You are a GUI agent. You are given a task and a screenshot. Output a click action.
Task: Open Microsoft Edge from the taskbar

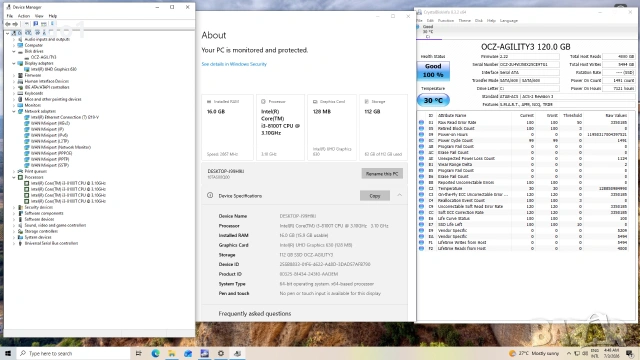[x=156, y=353]
